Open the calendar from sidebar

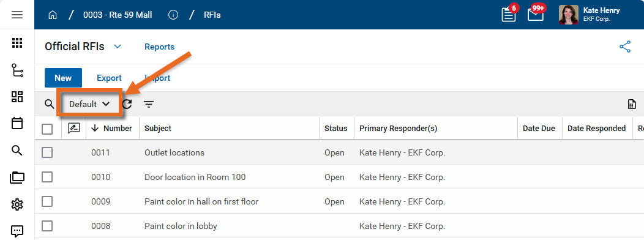[17, 123]
